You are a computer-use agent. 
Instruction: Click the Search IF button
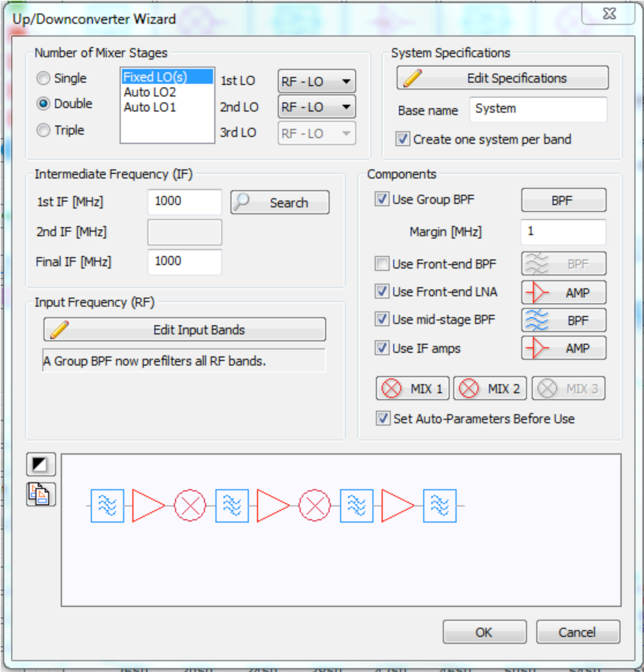coord(280,202)
